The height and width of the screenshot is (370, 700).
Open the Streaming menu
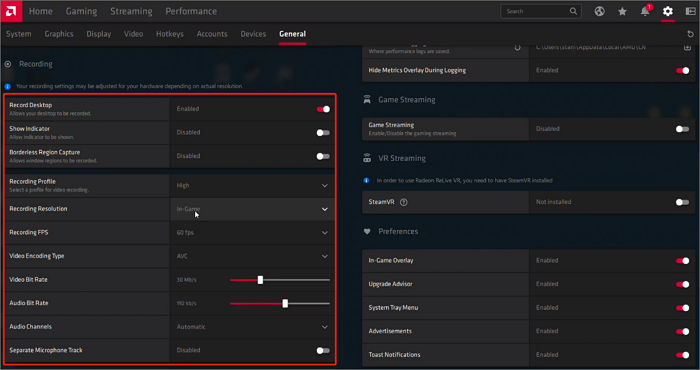coord(131,11)
